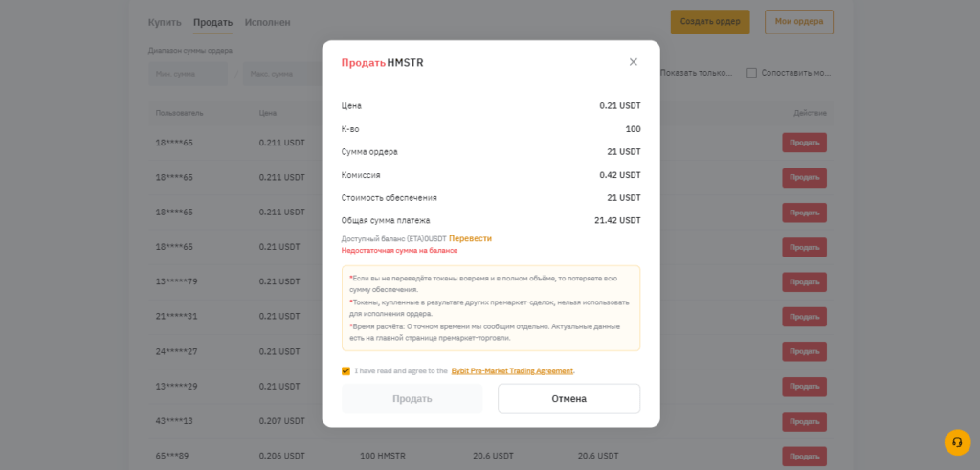Click the Макс. сумма input field
The height and width of the screenshot is (470, 980).
pyautogui.click(x=282, y=74)
